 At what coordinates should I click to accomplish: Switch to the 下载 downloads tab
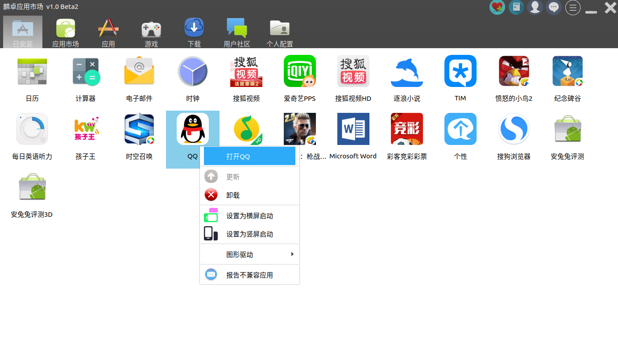[x=194, y=32]
